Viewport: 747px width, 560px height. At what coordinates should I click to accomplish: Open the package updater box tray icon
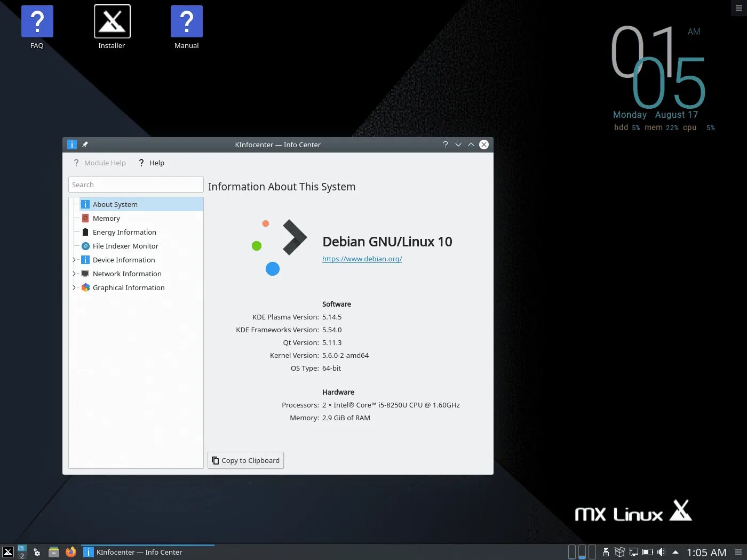[x=619, y=552]
